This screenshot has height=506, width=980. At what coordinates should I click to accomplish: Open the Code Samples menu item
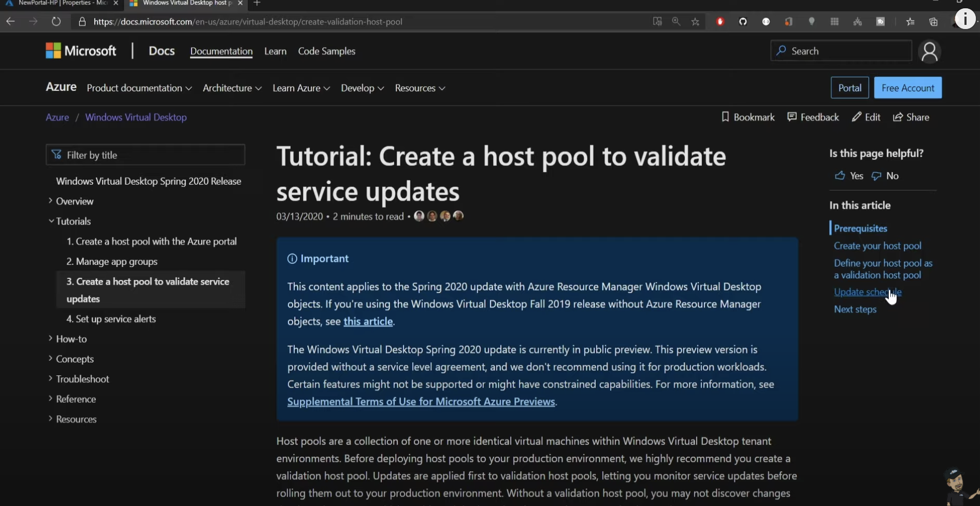click(x=326, y=51)
